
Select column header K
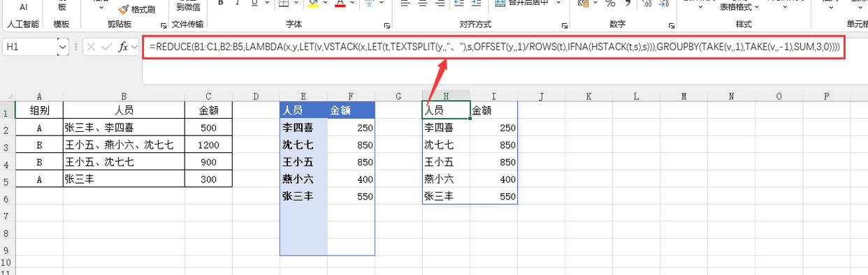point(588,96)
